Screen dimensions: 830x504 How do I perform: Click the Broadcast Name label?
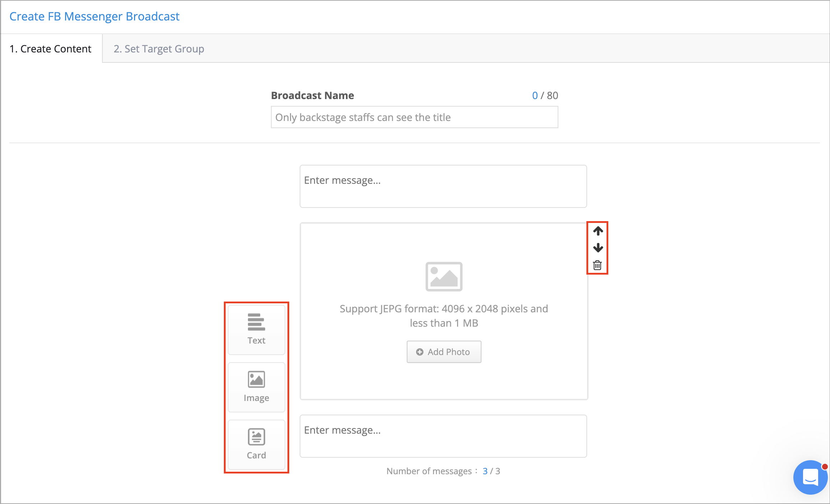pos(313,95)
